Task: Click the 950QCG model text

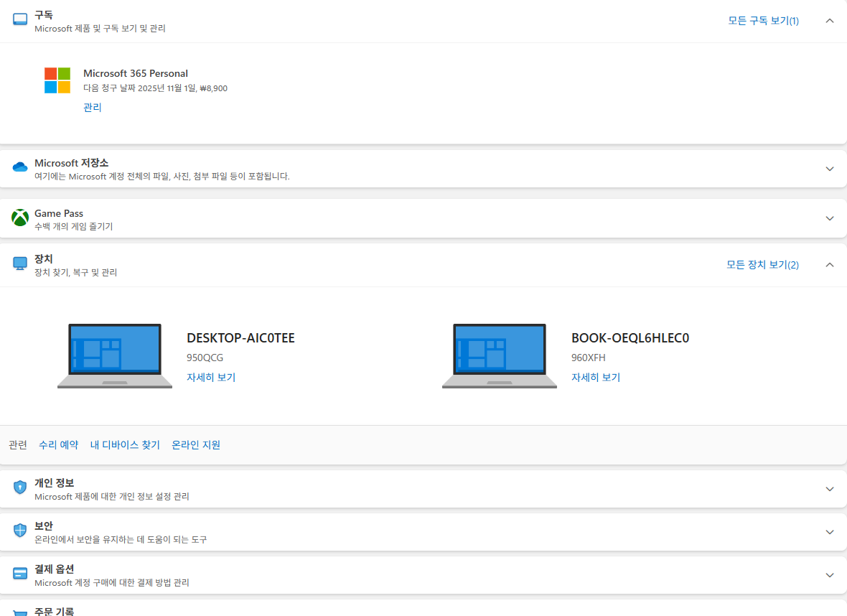Action: point(205,358)
